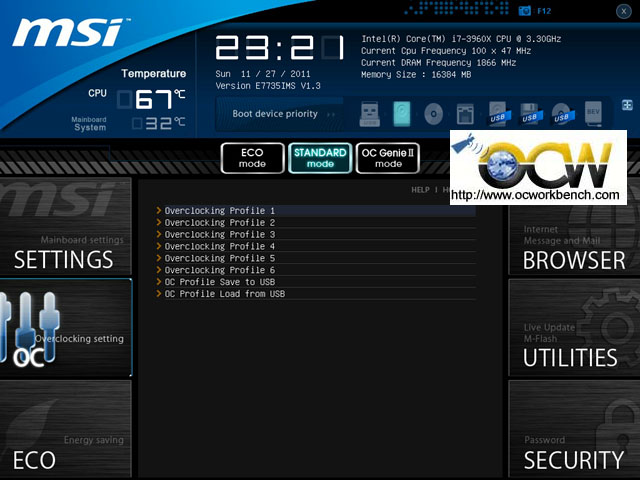Viewport: 640px width, 480px height.
Task: Click the 23:21 clock display
Action: pyautogui.click(x=280, y=48)
